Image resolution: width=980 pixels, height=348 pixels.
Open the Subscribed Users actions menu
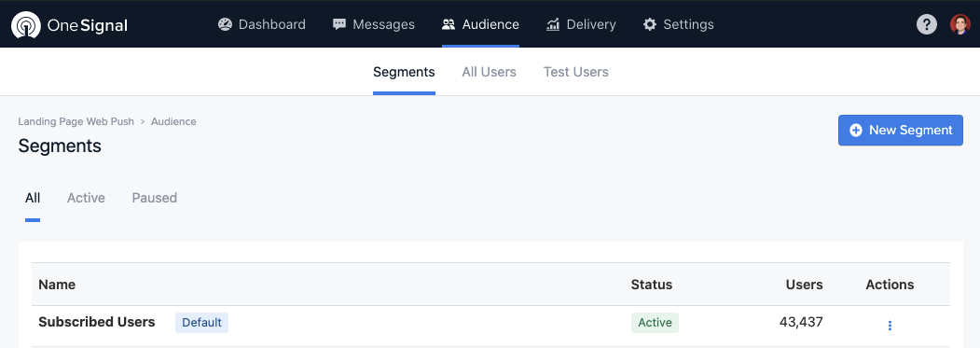coord(890,326)
